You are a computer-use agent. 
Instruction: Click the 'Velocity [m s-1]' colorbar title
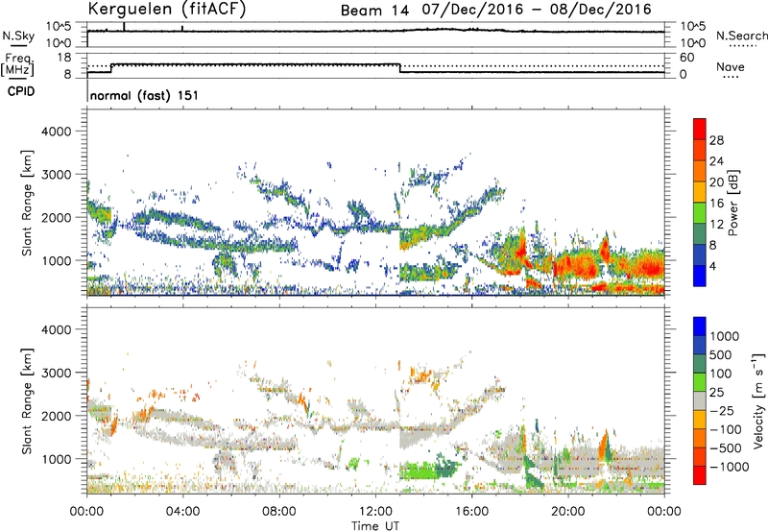[x=758, y=400]
